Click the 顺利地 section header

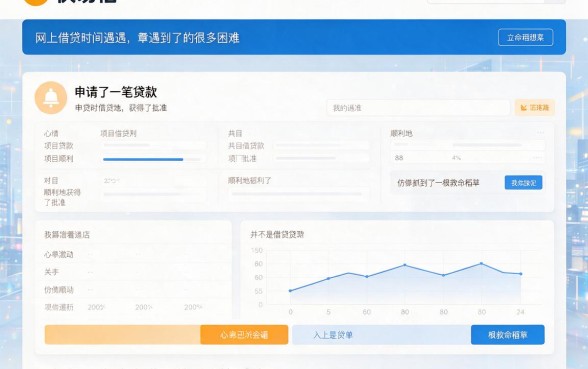[x=401, y=133]
